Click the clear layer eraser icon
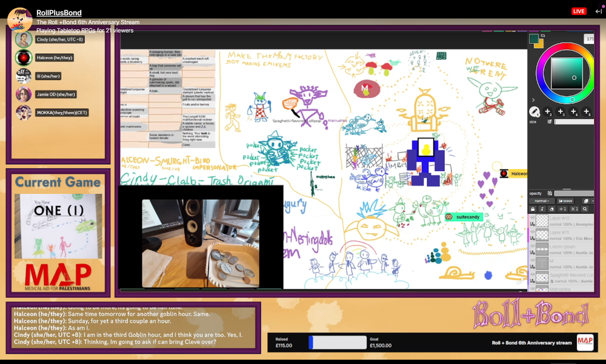Viewport: 606px width, 364px height. (551, 209)
